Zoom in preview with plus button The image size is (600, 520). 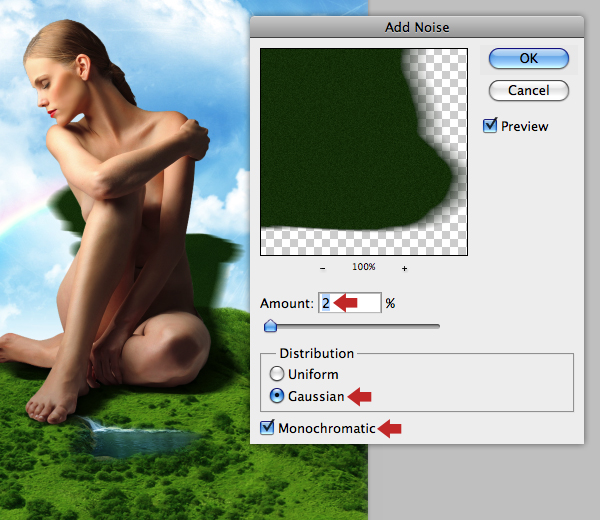[404, 269]
